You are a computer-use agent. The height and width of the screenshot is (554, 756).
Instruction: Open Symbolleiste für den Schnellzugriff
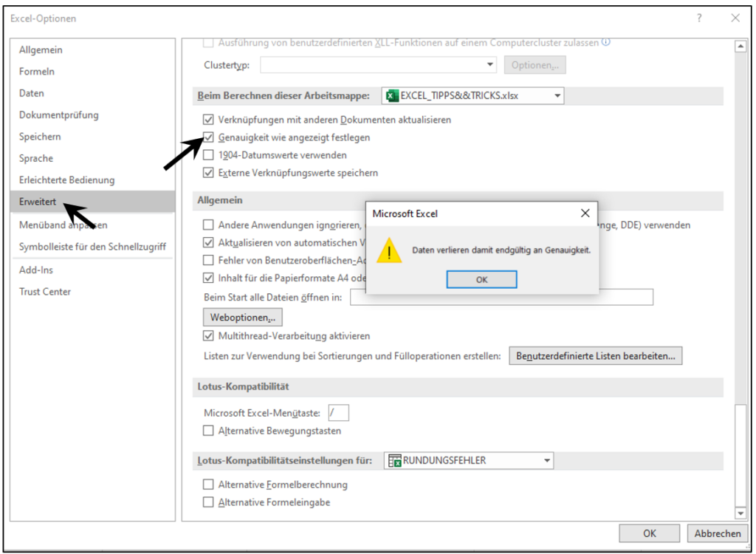coord(92,247)
